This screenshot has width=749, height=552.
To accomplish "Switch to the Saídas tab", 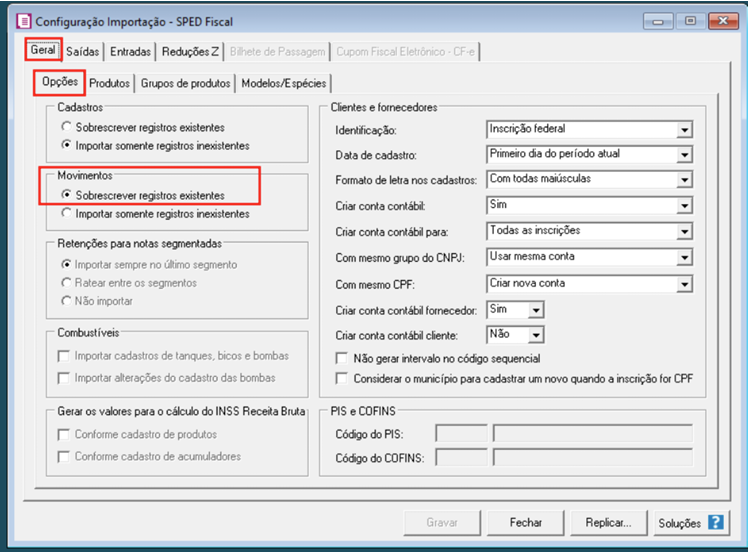I will [83, 51].
